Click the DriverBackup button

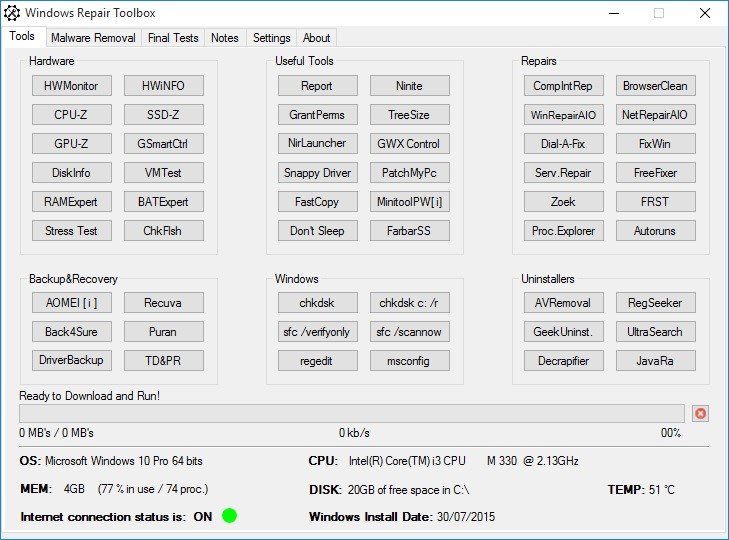[x=72, y=360]
